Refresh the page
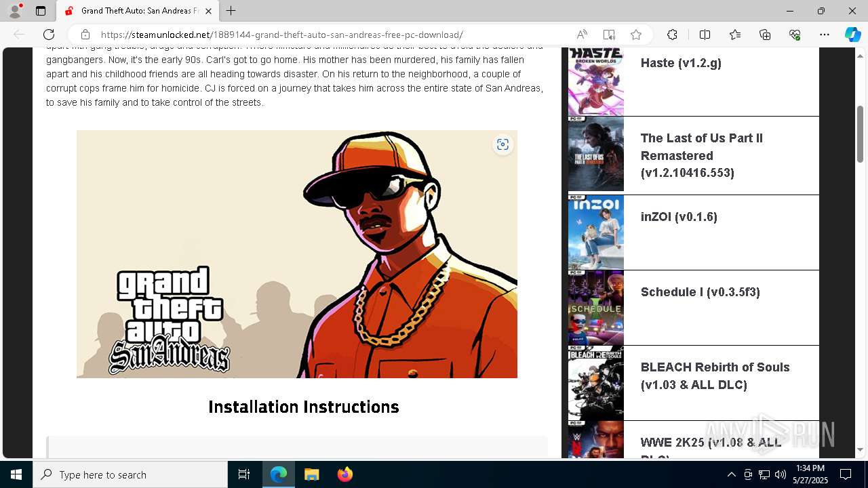This screenshot has width=868, height=488. pos(49,35)
